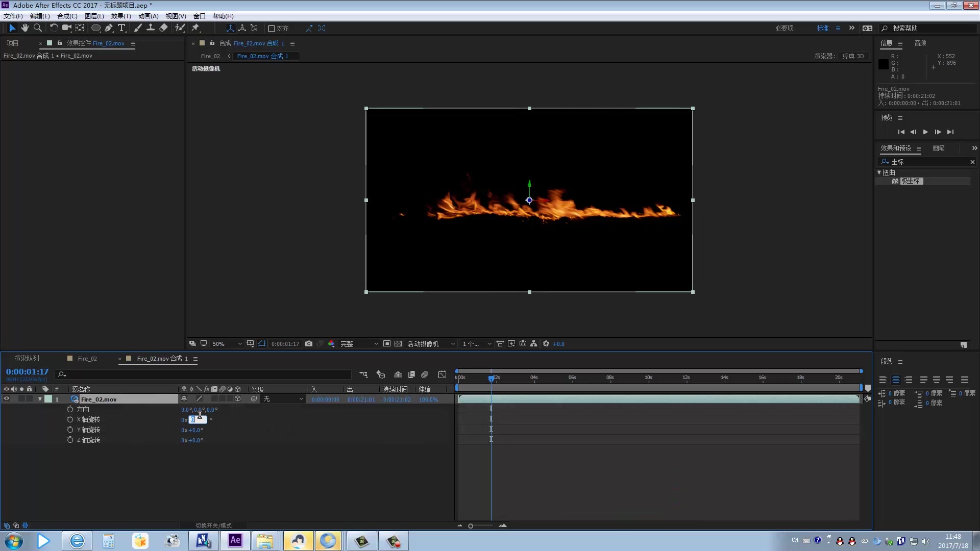Open the 动画(A) menu

coord(149,16)
